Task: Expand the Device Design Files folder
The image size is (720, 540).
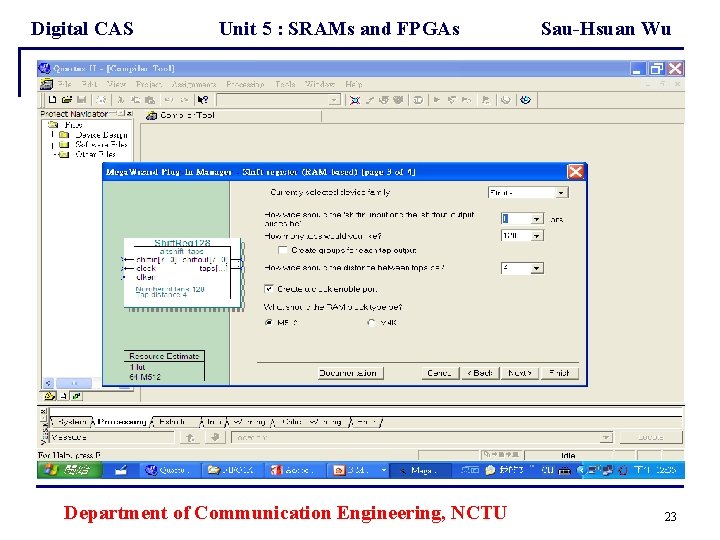Action: click(52, 135)
